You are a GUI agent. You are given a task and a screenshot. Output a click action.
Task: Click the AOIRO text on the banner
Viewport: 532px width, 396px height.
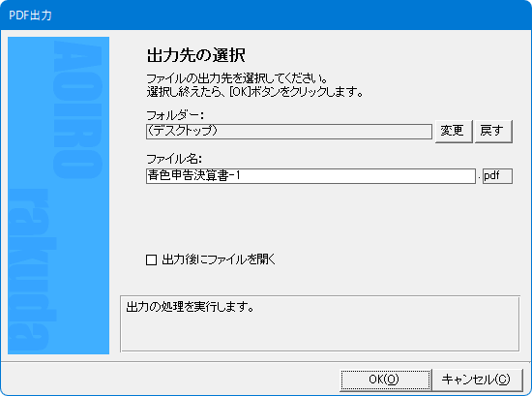[78, 110]
